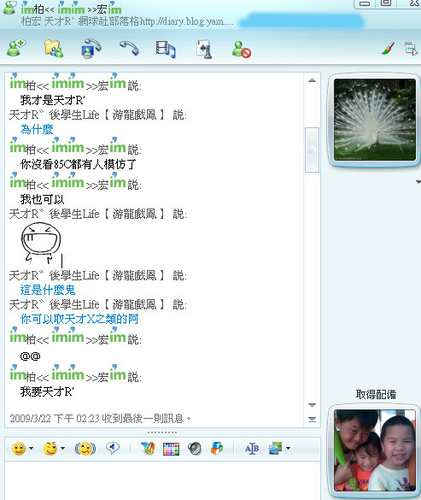Viewport: 421px width, 500px height.
Task: Open the share files folder icon
Action: [x=53, y=49]
